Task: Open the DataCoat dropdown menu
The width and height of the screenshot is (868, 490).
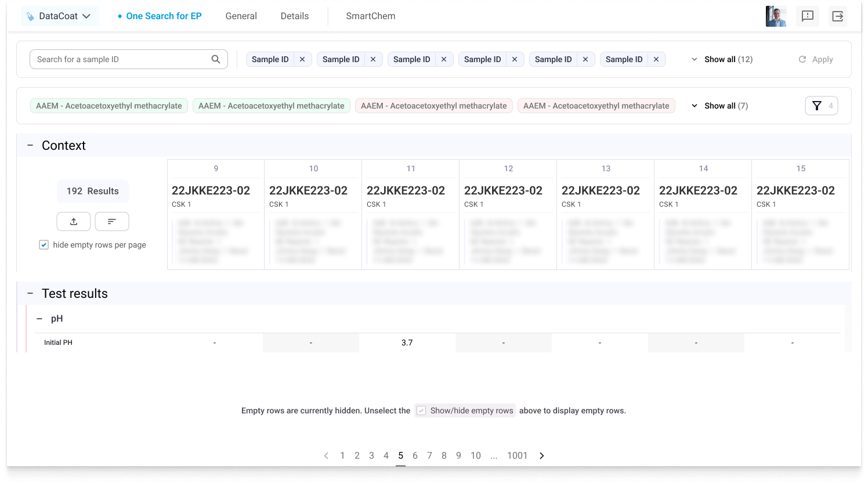Action: (x=60, y=16)
